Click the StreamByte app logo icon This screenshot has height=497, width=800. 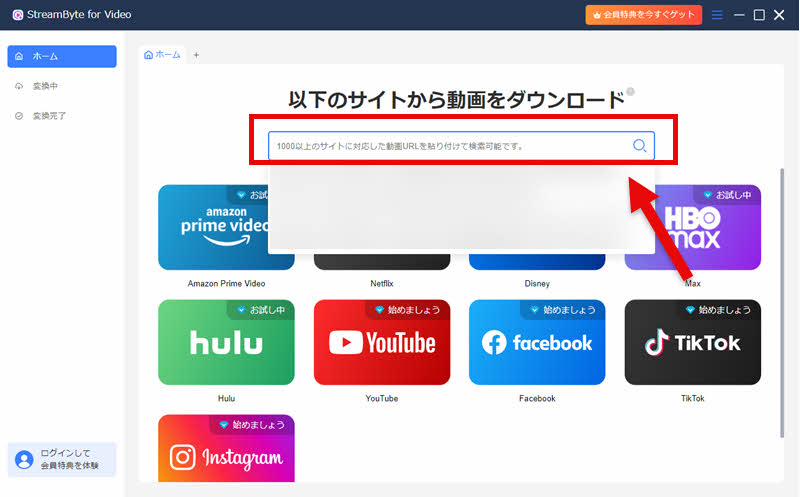[x=18, y=15]
